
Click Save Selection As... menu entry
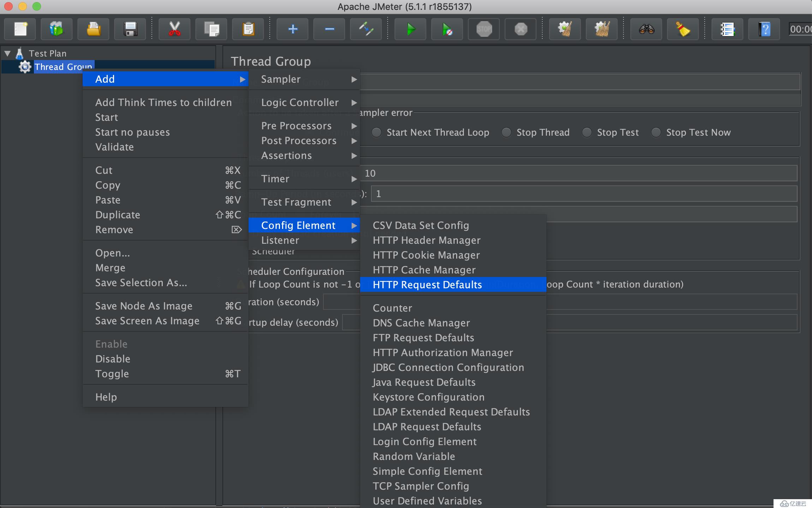pyautogui.click(x=166, y=283)
